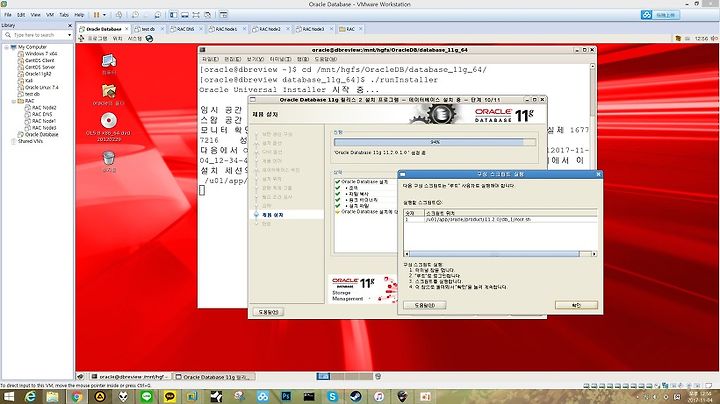Image resolution: width=720 pixels, height=404 pixels.
Task: Open LINE messenger from Windows taskbar
Action: [x=147, y=396]
